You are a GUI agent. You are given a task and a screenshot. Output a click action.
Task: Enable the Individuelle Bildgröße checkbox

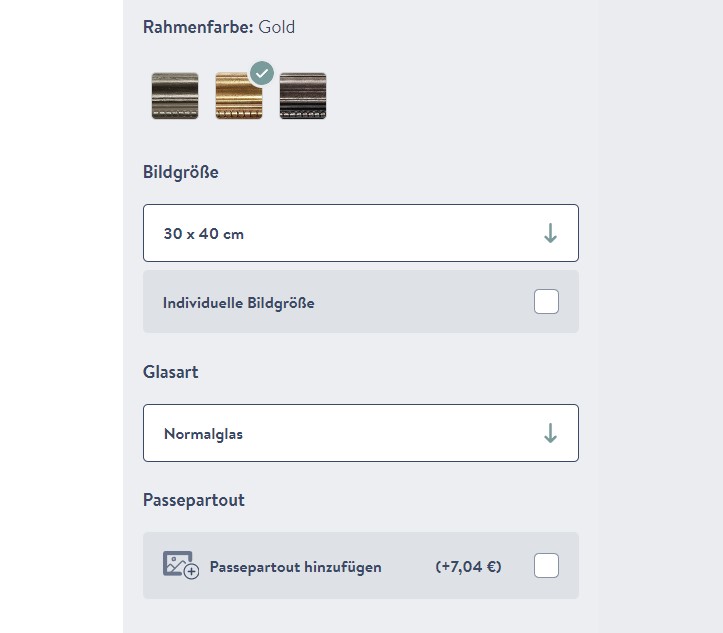coord(546,301)
